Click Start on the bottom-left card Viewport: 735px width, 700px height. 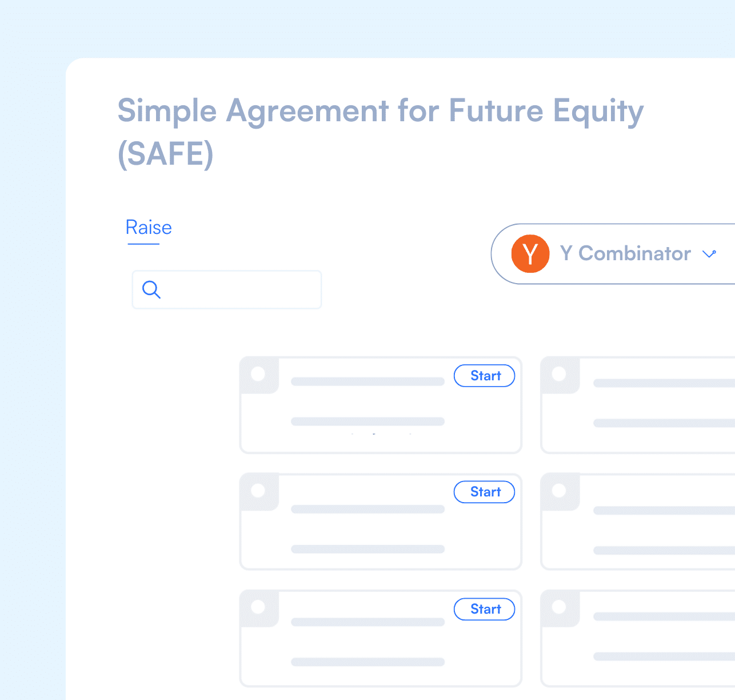click(484, 609)
